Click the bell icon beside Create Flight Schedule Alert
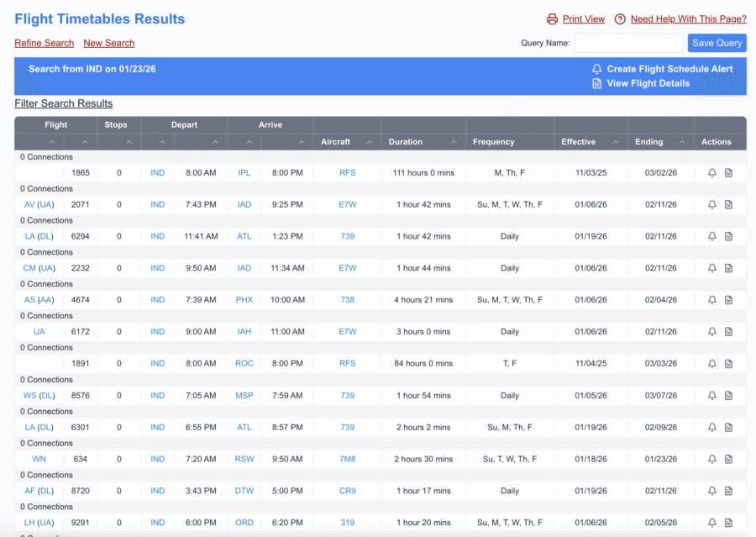 (x=597, y=69)
